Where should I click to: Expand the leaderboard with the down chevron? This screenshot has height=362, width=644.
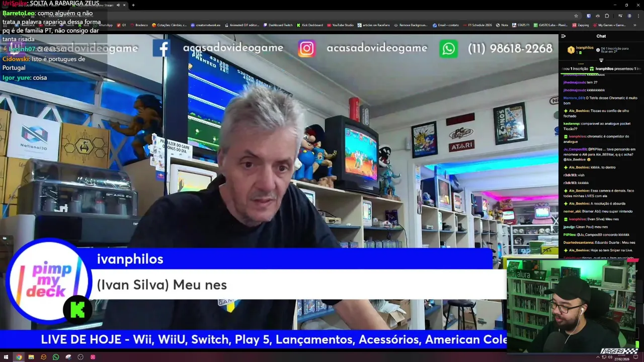click(x=601, y=60)
